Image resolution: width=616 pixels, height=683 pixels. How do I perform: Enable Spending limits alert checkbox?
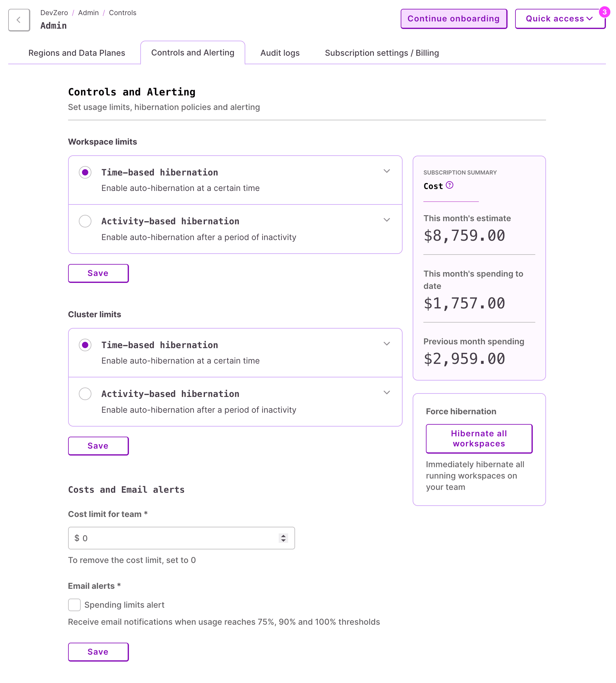[x=74, y=605]
